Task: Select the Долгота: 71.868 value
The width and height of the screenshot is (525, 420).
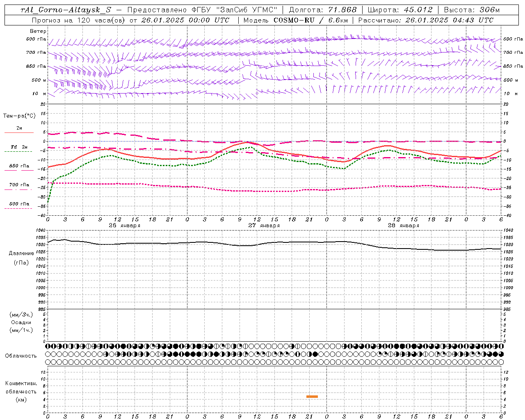Action: click(x=323, y=10)
